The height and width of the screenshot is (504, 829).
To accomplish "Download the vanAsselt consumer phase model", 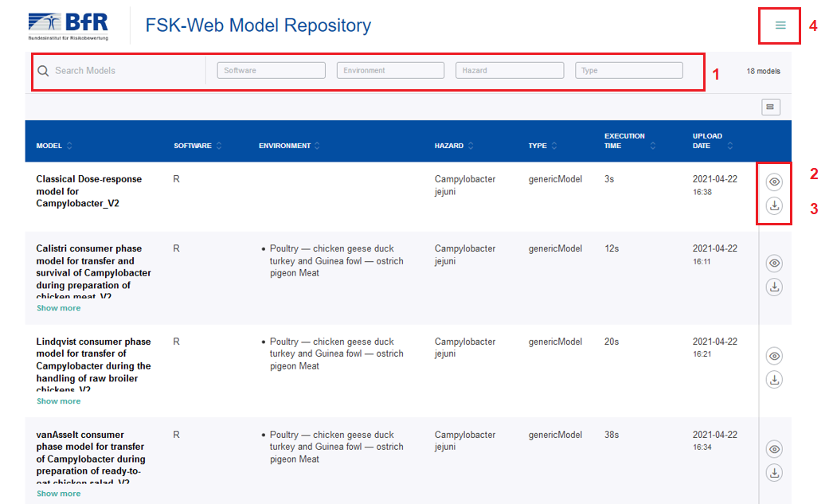I will [774, 473].
